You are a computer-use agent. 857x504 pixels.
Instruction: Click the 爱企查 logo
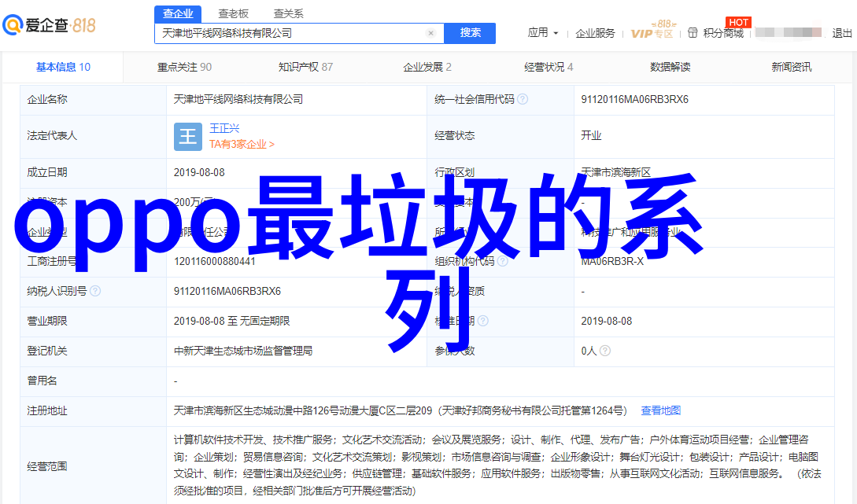[x=50, y=25]
